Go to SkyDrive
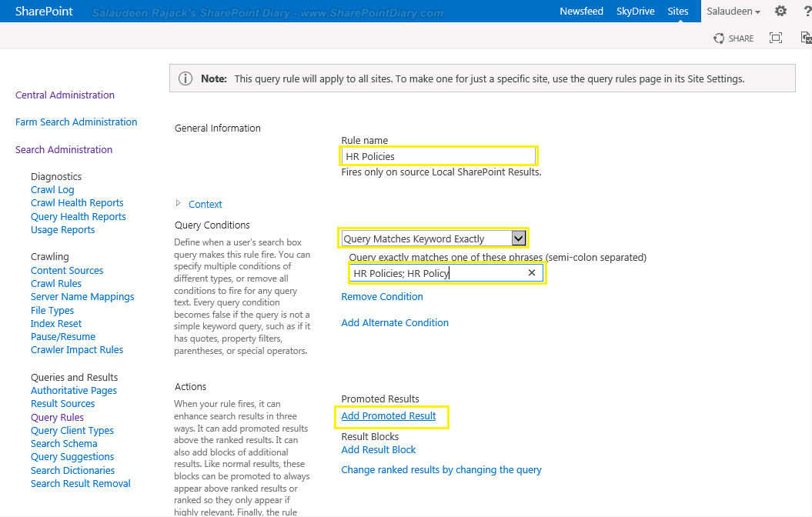This screenshot has height=517, width=812. (x=635, y=11)
